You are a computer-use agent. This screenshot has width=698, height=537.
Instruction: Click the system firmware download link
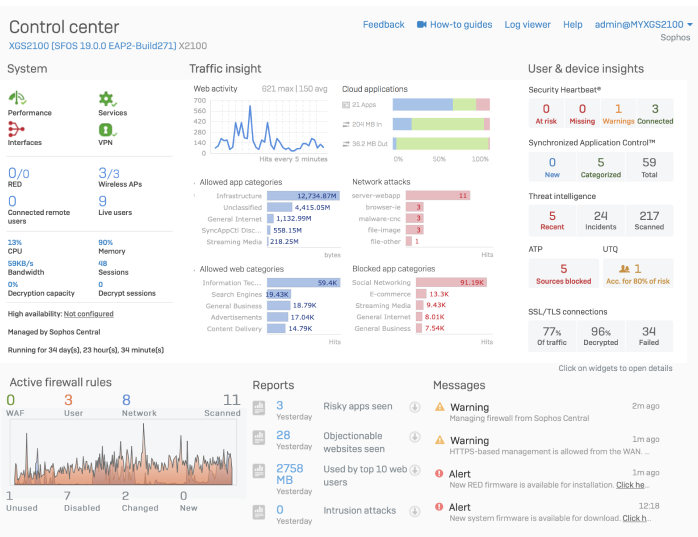click(634, 518)
